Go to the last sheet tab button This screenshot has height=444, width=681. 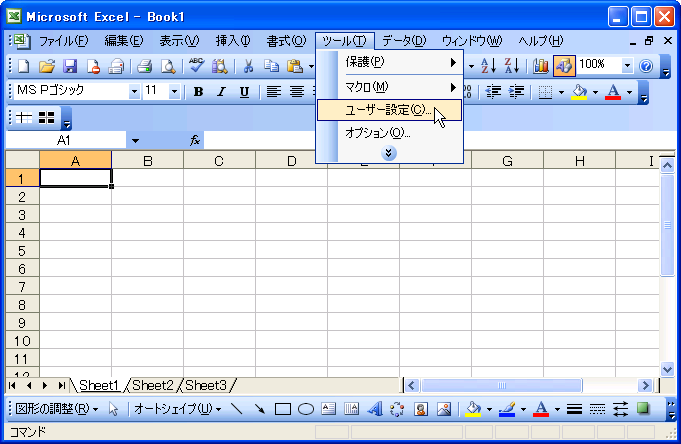coord(62,385)
